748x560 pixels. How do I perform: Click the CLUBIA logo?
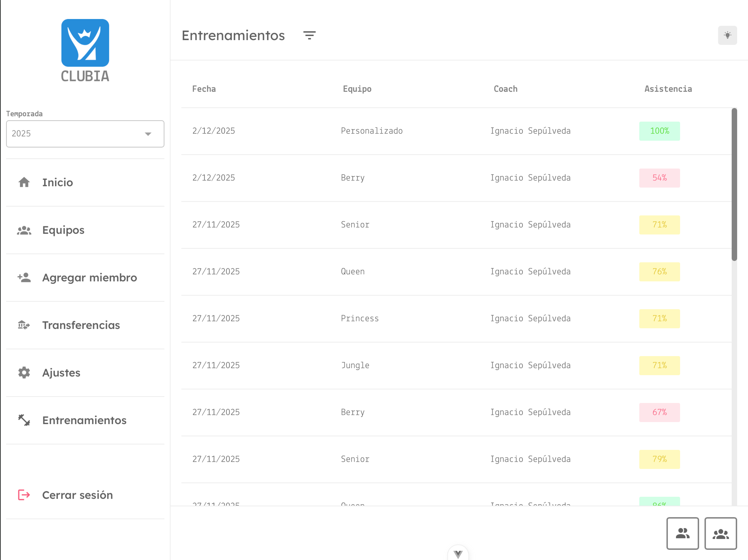[85, 50]
